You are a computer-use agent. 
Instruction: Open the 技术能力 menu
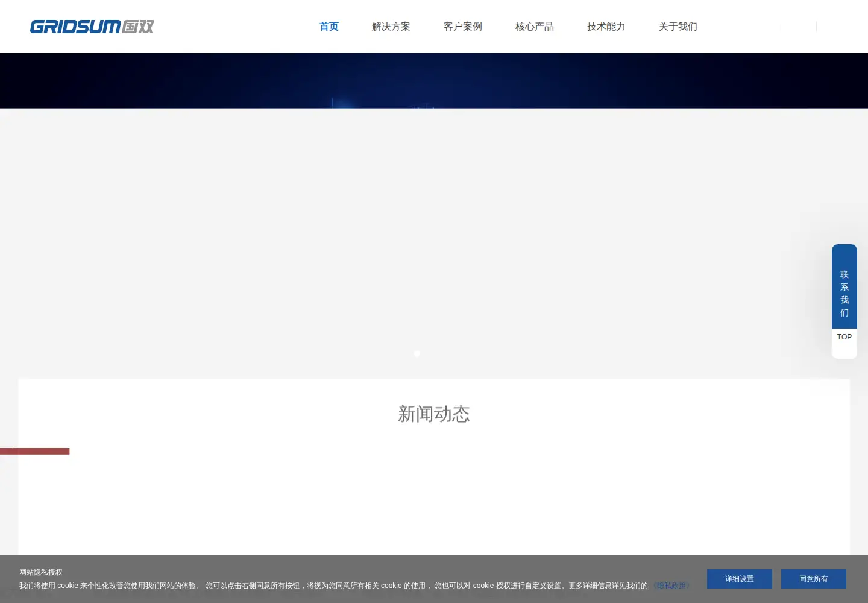[x=606, y=27]
